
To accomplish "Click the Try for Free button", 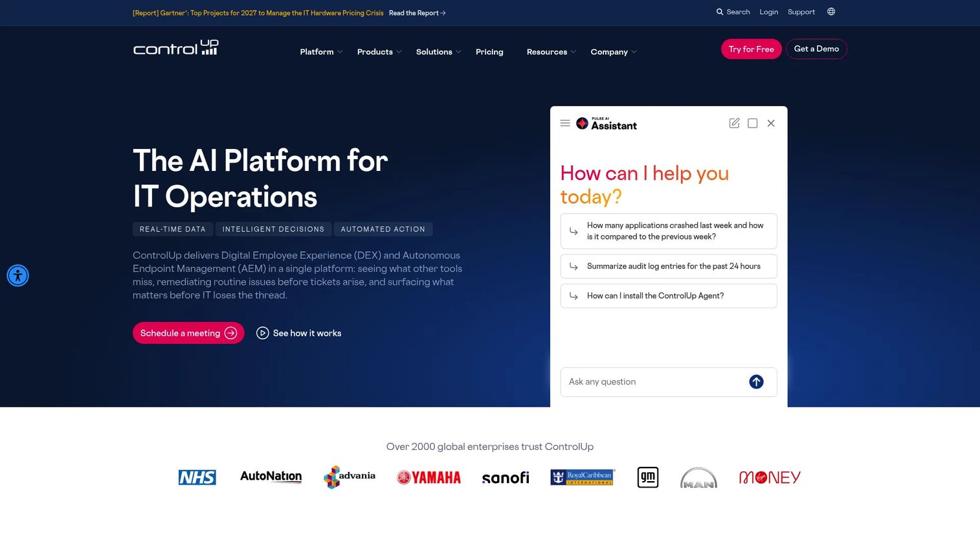I will [x=752, y=49].
